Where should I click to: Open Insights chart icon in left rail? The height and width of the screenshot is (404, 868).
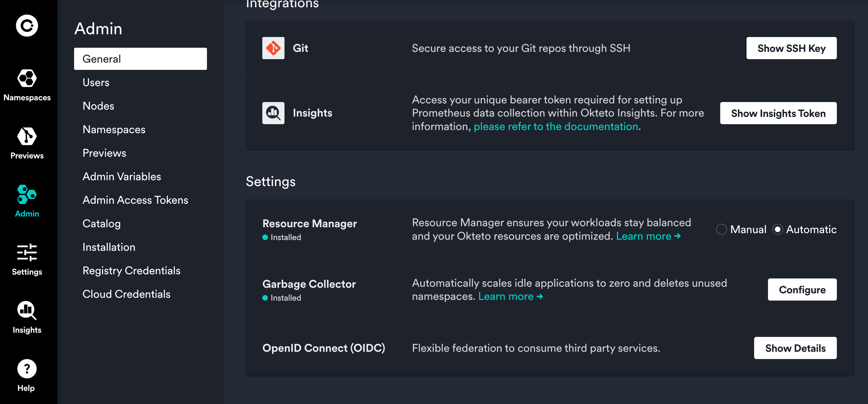[x=27, y=311]
